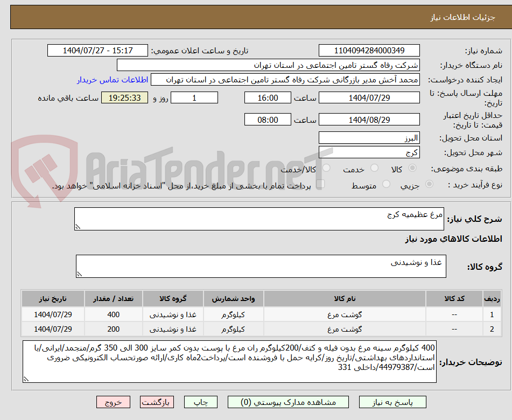Click the delivery city کرج field

(x=369, y=152)
